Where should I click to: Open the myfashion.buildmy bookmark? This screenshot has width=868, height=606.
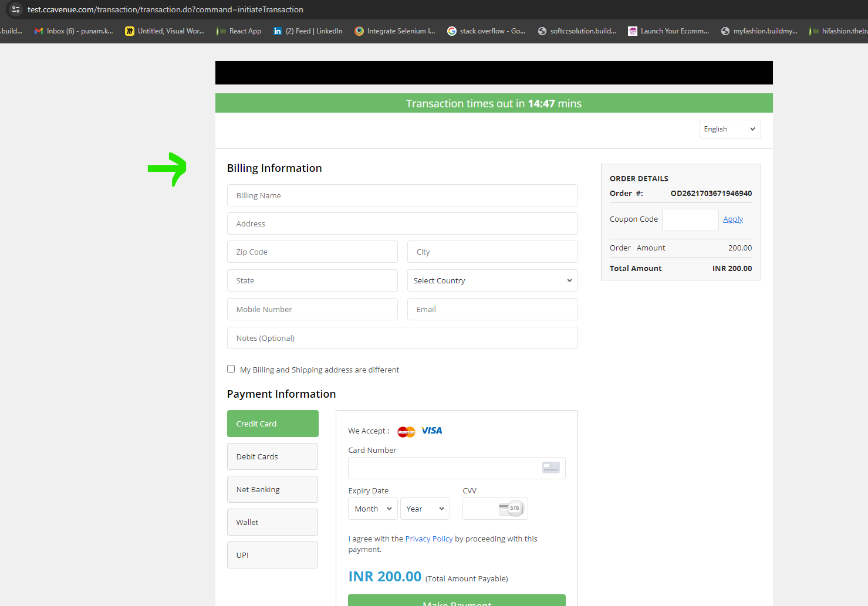point(759,31)
